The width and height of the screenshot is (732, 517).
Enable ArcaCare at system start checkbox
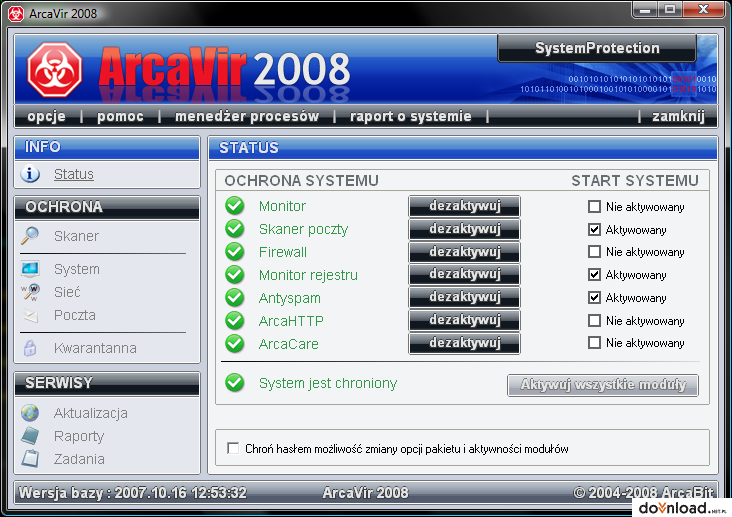pyautogui.click(x=594, y=343)
